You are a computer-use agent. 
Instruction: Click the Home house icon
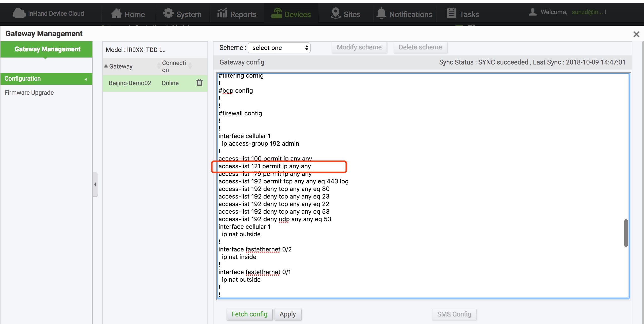click(116, 13)
